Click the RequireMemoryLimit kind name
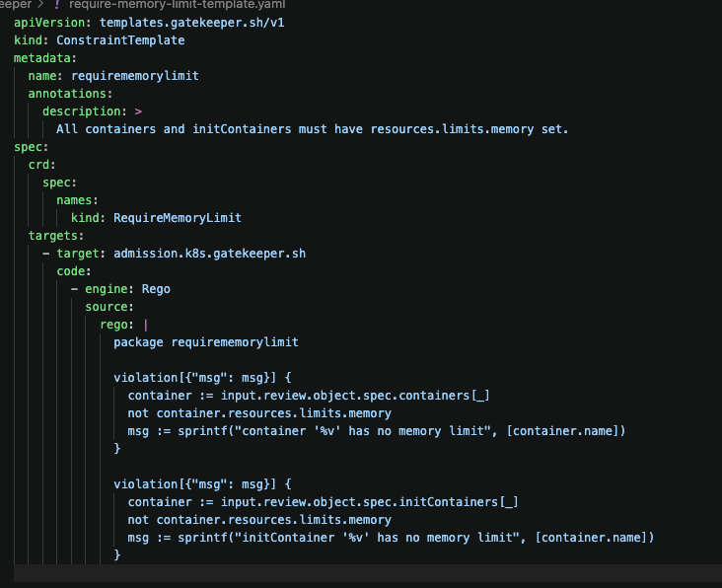 tap(178, 218)
